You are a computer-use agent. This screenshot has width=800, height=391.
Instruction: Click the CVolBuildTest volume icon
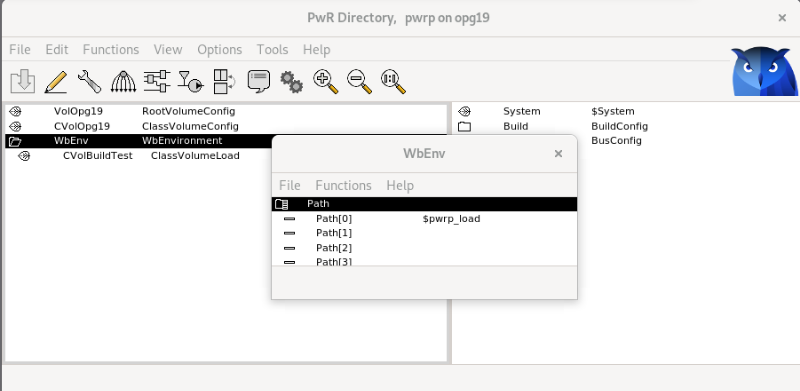pyautogui.click(x=24, y=156)
